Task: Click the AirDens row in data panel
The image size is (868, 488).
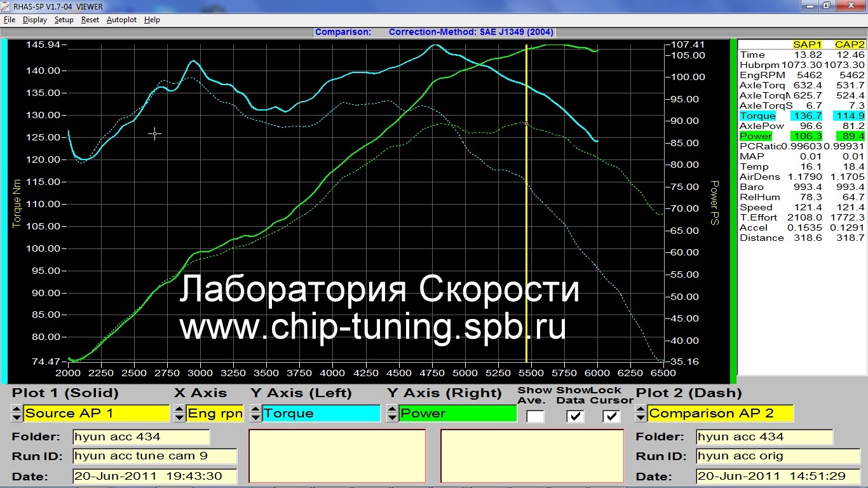Action: point(802,177)
